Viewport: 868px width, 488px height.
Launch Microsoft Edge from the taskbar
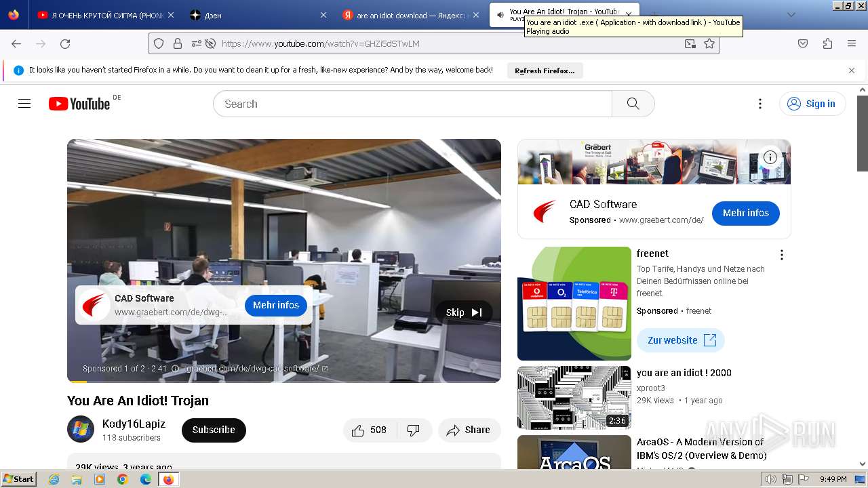(145, 479)
